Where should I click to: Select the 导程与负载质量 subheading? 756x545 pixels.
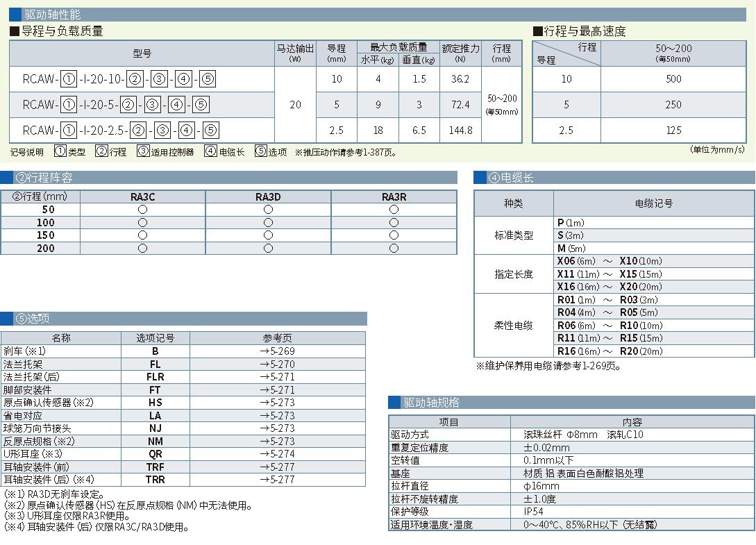point(56,31)
